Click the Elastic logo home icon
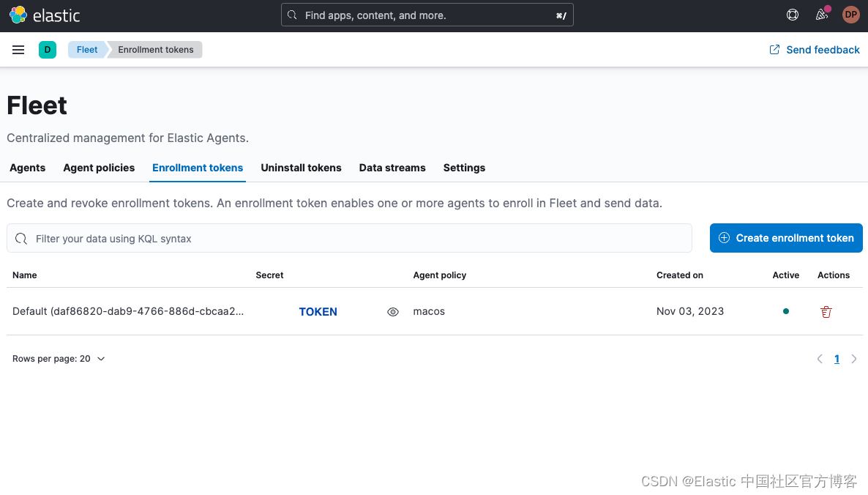868x495 pixels. (18, 15)
